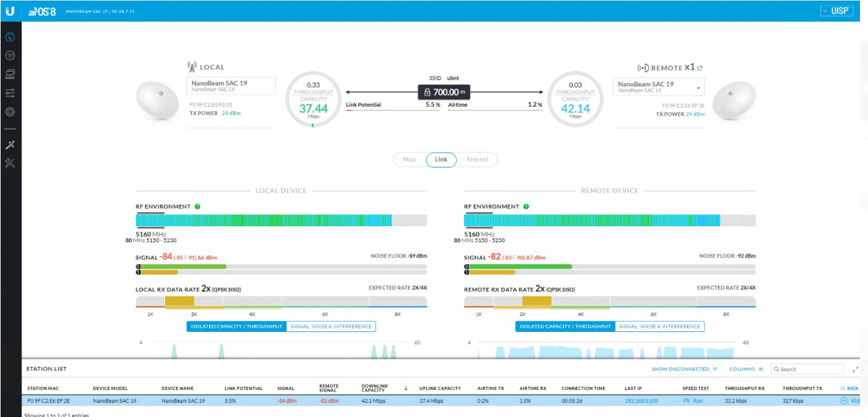Toggle Show Disconnected stations
868x417 pixels.
click(684, 369)
